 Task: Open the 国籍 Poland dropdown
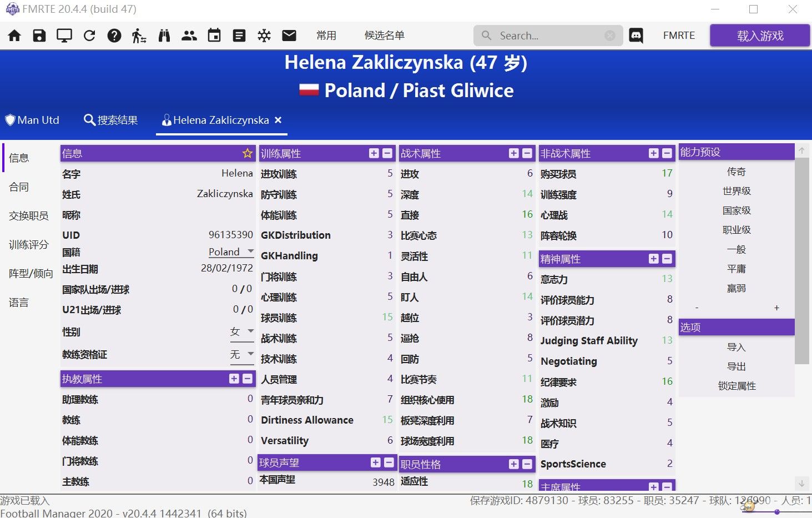(x=231, y=252)
